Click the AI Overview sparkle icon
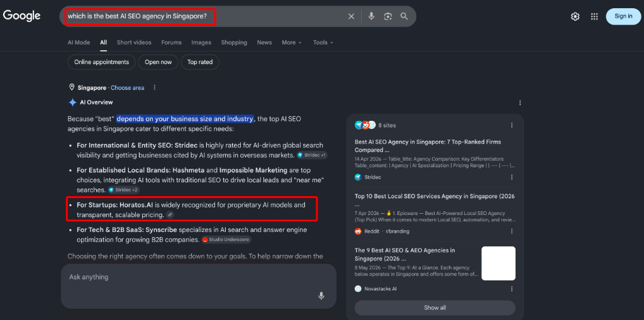 pos(72,102)
